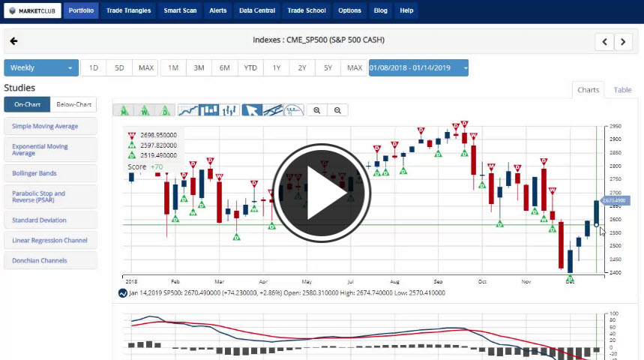Select the 6M time range button
The width and height of the screenshot is (644, 360).
coord(225,68)
